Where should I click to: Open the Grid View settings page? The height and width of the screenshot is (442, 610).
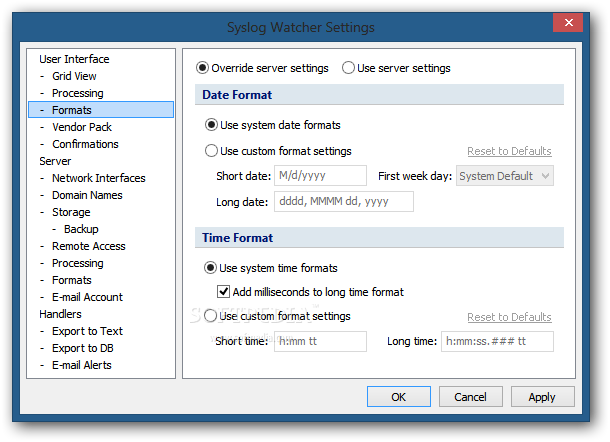click(x=74, y=76)
